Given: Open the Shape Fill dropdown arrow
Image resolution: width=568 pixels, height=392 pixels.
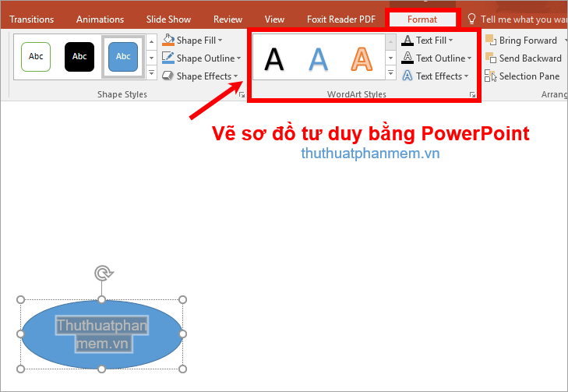Looking at the screenshot, I should pos(220,41).
